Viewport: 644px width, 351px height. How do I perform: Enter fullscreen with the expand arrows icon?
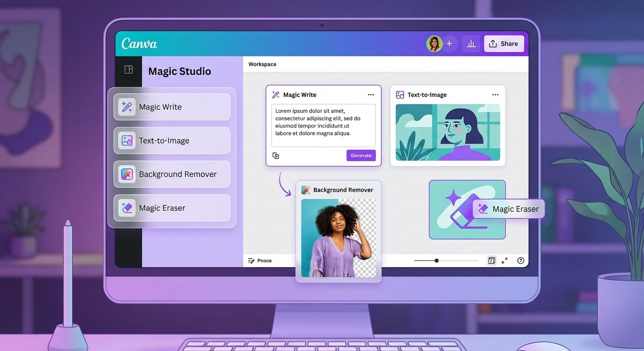(504, 261)
